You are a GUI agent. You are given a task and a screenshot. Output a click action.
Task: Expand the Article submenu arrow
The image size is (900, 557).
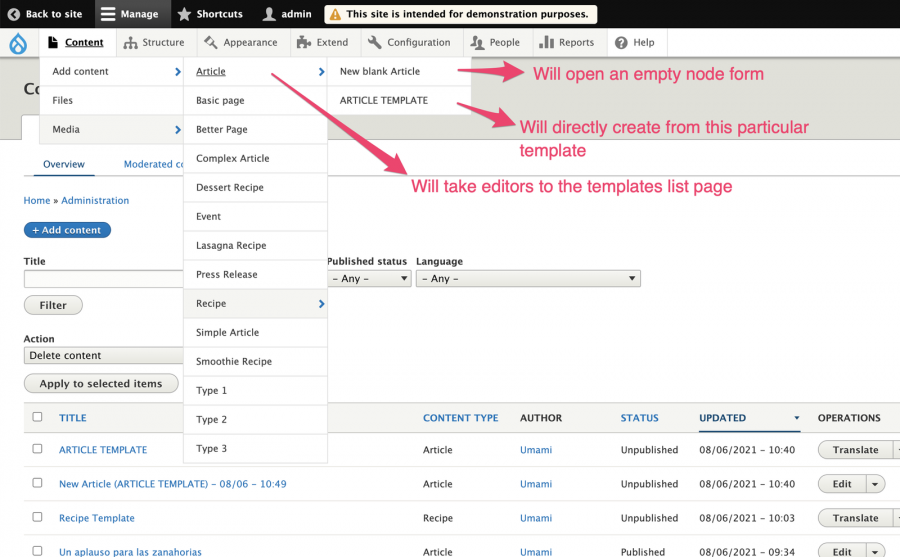[x=321, y=72]
